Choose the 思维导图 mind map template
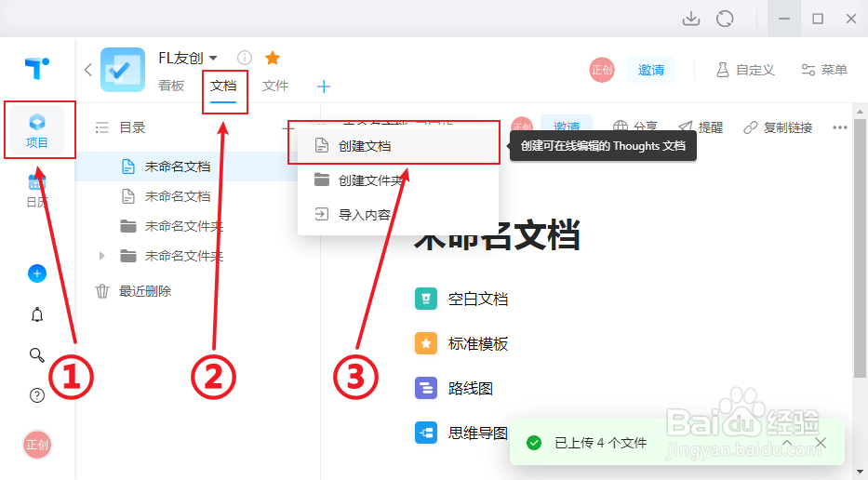The height and width of the screenshot is (480, 868). point(461,433)
